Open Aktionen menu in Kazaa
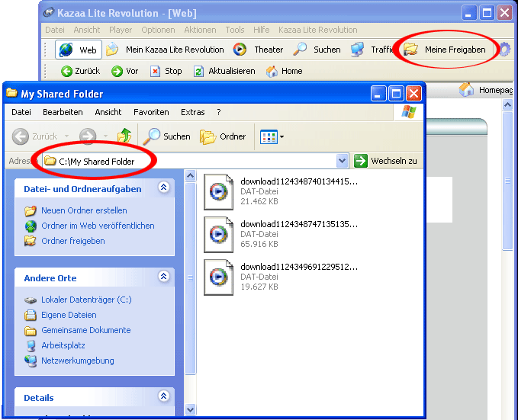The image size is (518, 420). (200, 30)
